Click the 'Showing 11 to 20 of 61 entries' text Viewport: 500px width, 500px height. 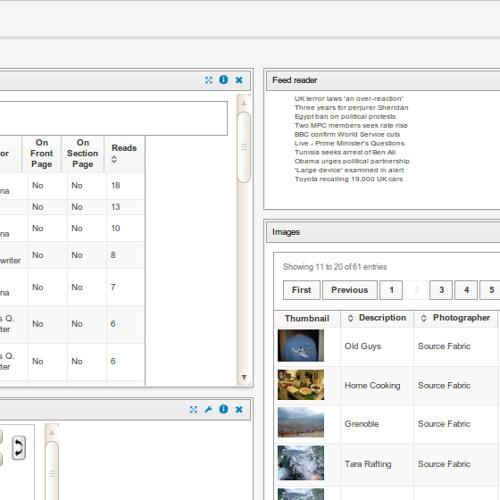click(x=335, y=267)
